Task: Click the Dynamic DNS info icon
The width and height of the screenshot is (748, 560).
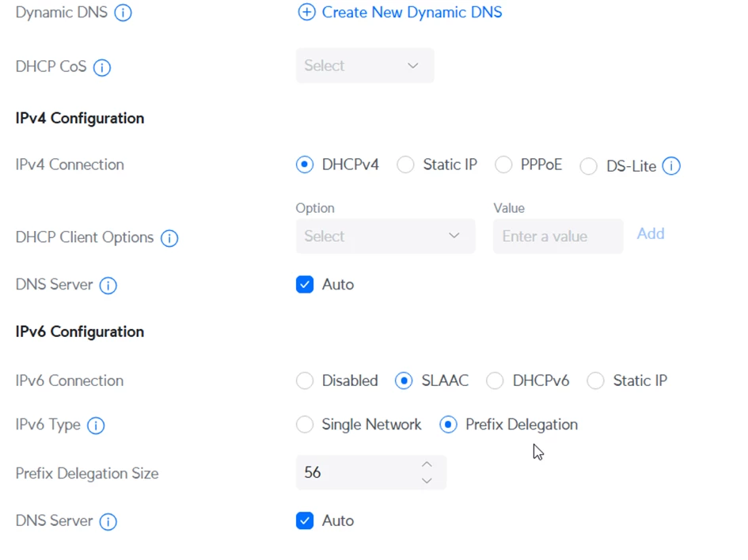Action: (123, 13)
